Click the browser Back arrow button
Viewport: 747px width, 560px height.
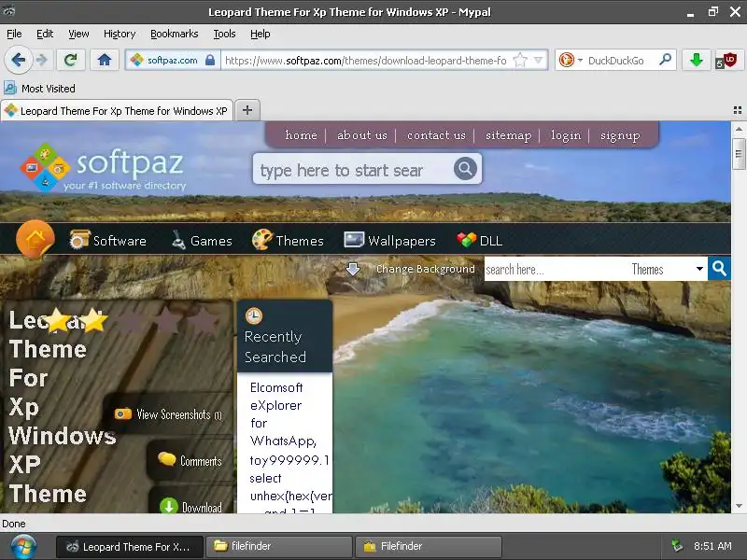18,60
